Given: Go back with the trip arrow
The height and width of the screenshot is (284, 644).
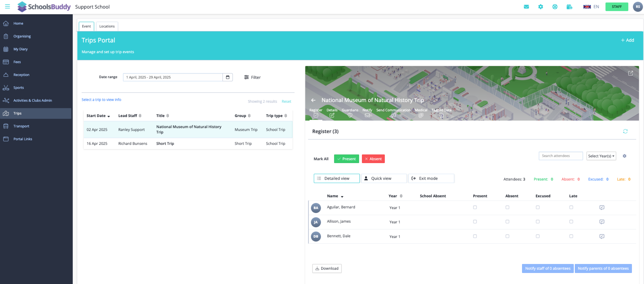Looking at the screenshot, I should pyautogui.click(x=313, y=100).
